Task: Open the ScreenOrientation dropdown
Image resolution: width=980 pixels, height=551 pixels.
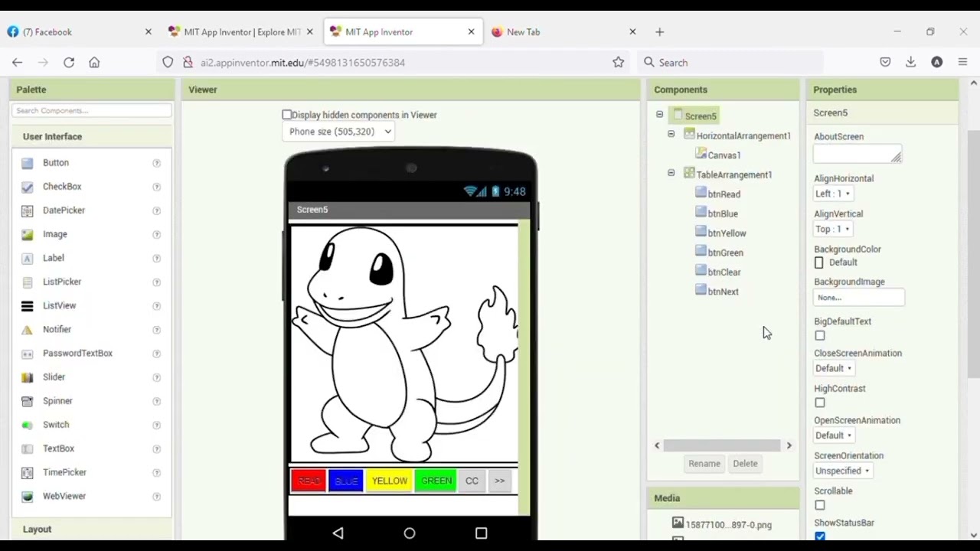Action: (x=842, y=471)
